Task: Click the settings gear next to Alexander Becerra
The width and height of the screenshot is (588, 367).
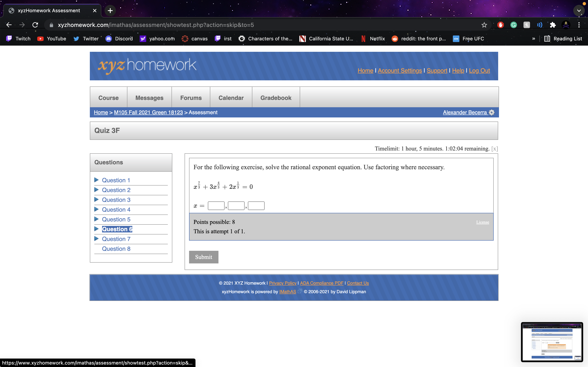Action: [x=492, y=112]
